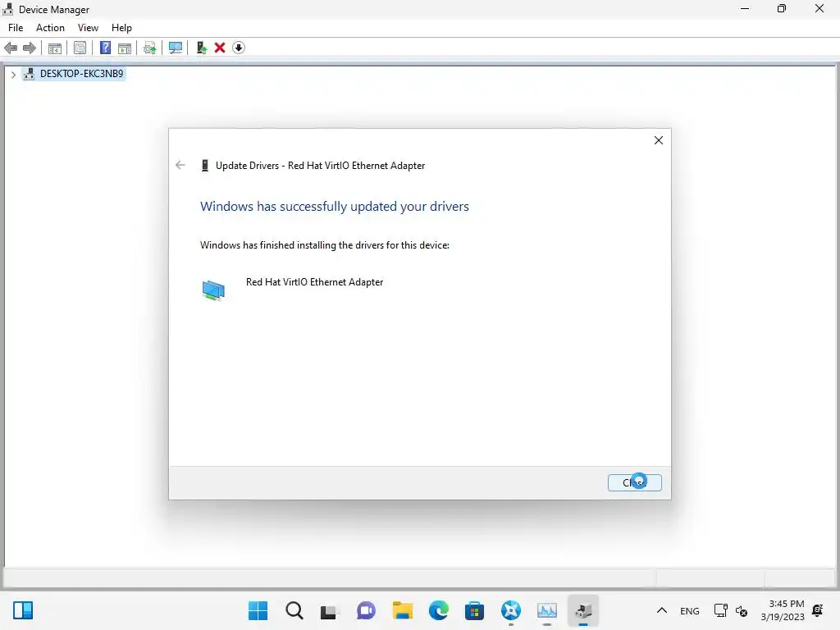Click the Update device driver toolbar icon
Screen dimensions: 840x630
pos(150,48)
